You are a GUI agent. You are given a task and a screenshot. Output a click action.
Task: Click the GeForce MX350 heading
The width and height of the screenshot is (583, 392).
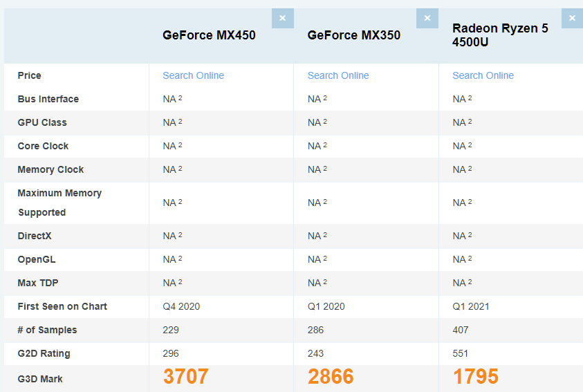[x=354, y=35]
